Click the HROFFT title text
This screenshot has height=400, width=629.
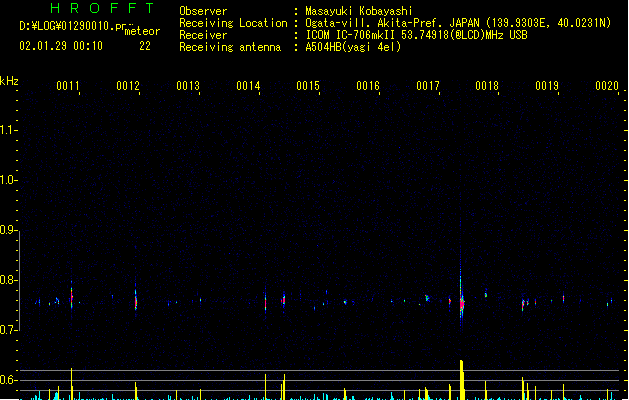102,8
